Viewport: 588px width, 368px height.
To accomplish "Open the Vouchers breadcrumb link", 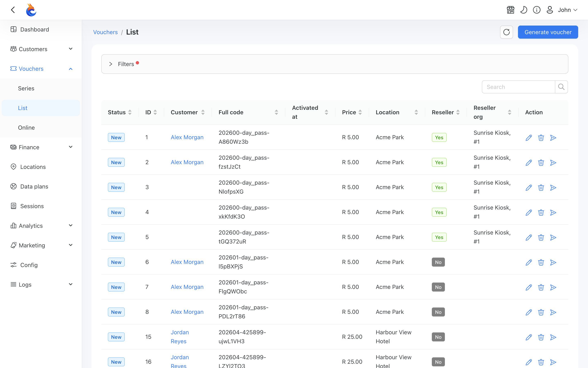I will point(105,32).
